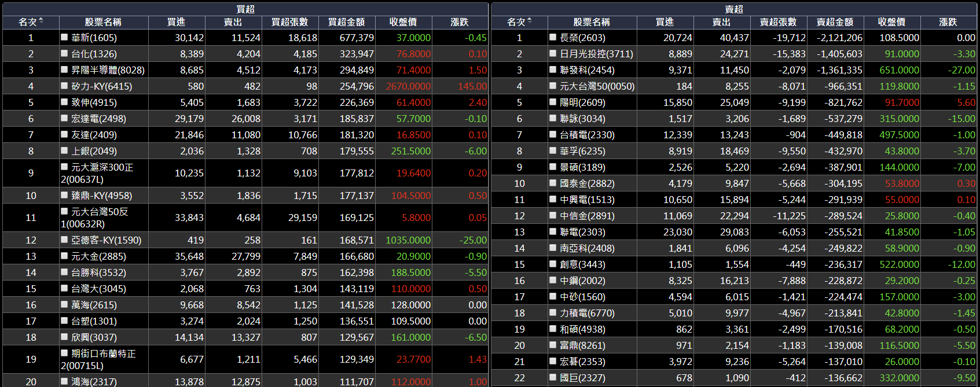
Task: Check the box next to 台灣大(3045)
Action: [65, 288]
